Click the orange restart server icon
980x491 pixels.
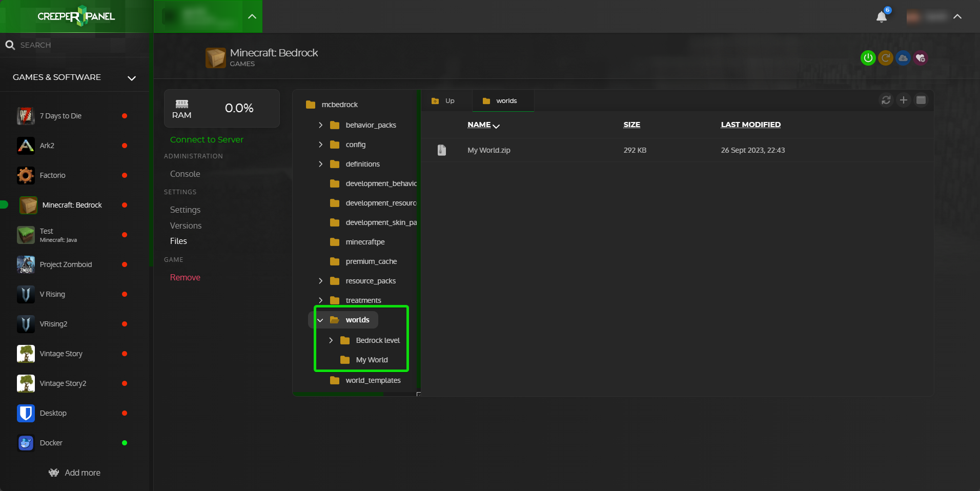886,58
